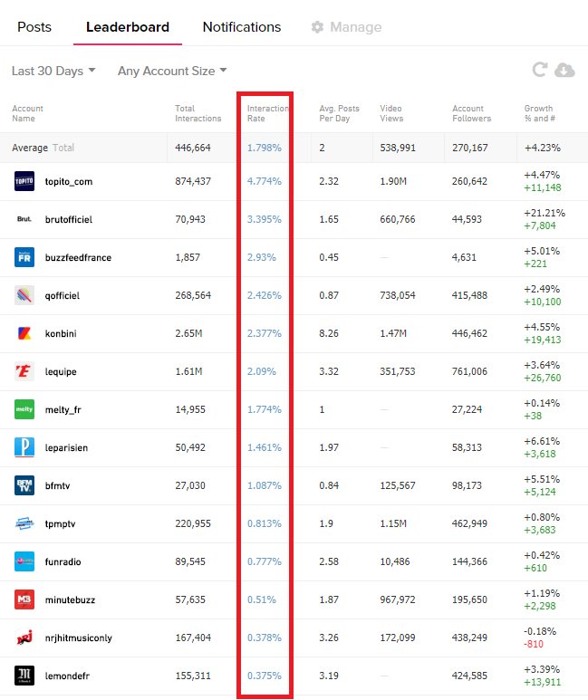
Task: Click the bfmtv account logo
Action: click(x=24, y=485)
